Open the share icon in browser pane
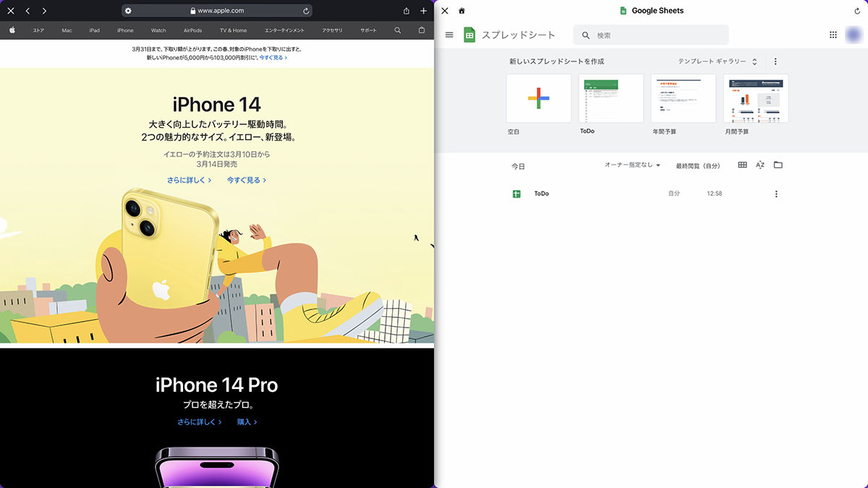This screenshot has height=488, width=868. coord(407,11)
